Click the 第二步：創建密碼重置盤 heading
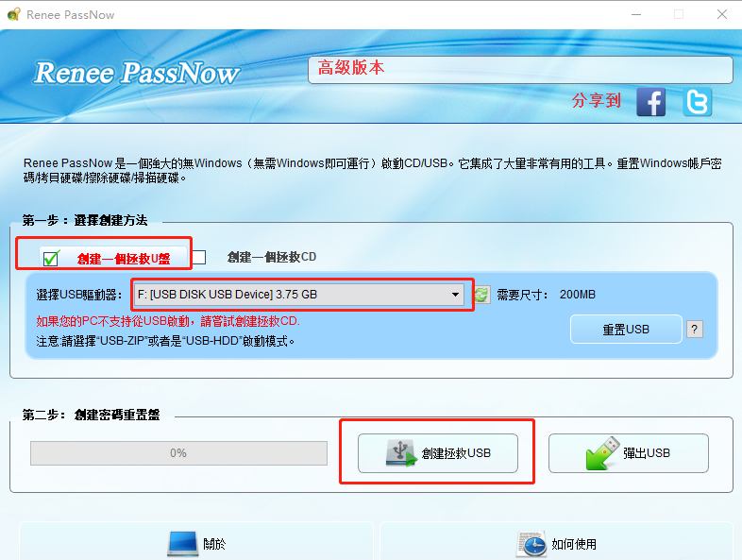The image size is (742, 560). 91,415
